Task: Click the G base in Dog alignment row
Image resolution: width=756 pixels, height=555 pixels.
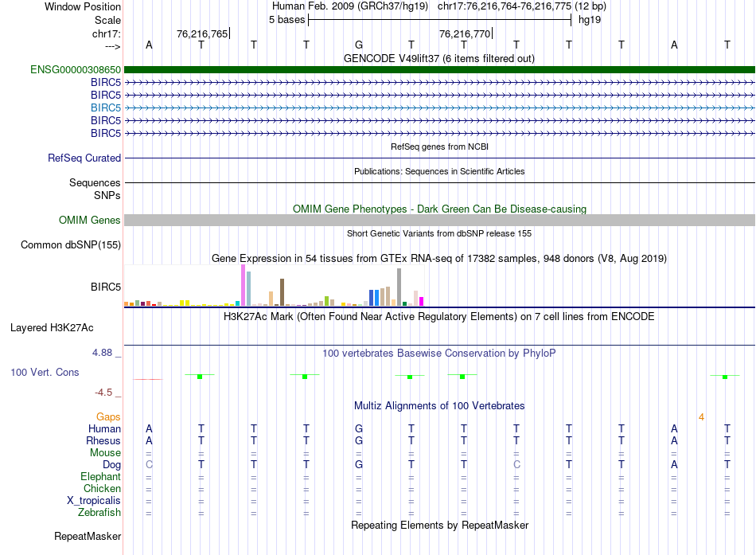Action: coord(359,465)
